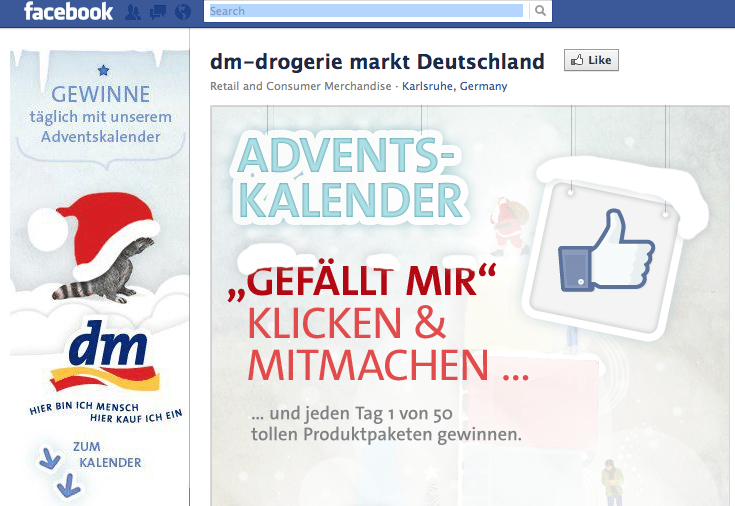Click the upper down-arrow beside ZUM KALENDER
Viewport: 735px width, 506px height.
click(x=49, y=458)
